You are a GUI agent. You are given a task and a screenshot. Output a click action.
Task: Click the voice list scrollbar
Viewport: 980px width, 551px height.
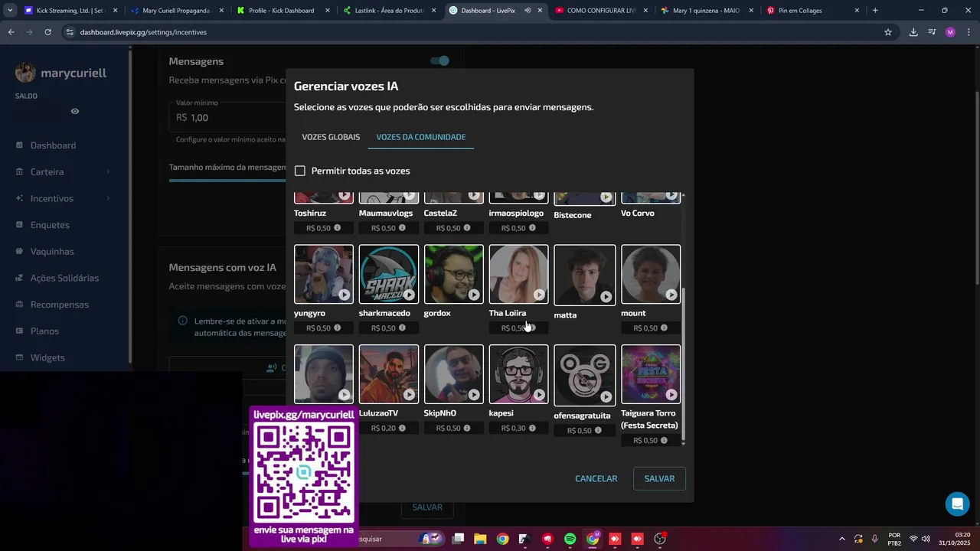click(683, 364)
